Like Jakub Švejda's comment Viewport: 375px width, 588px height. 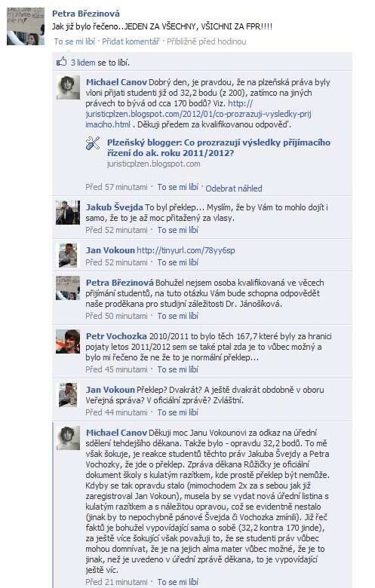click(x=177, y=230)
